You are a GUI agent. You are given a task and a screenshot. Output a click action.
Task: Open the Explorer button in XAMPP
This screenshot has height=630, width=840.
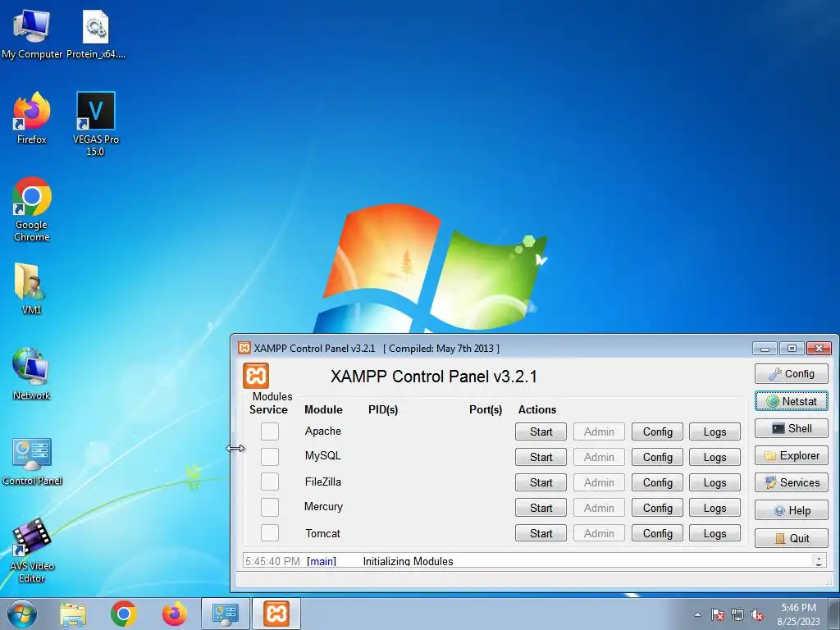point(792,455)
